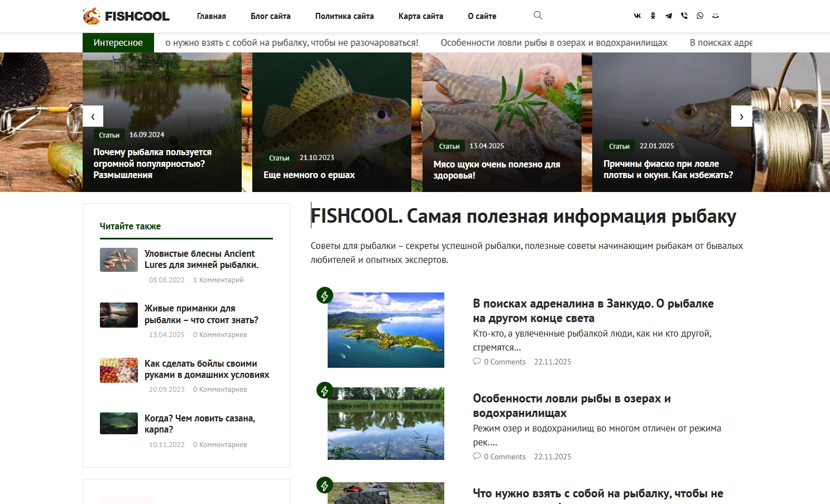The image size is (830, 504).
Task: Open slide Почему рыбалка пользуется огромной популярностью
Action: click(152, 164)
